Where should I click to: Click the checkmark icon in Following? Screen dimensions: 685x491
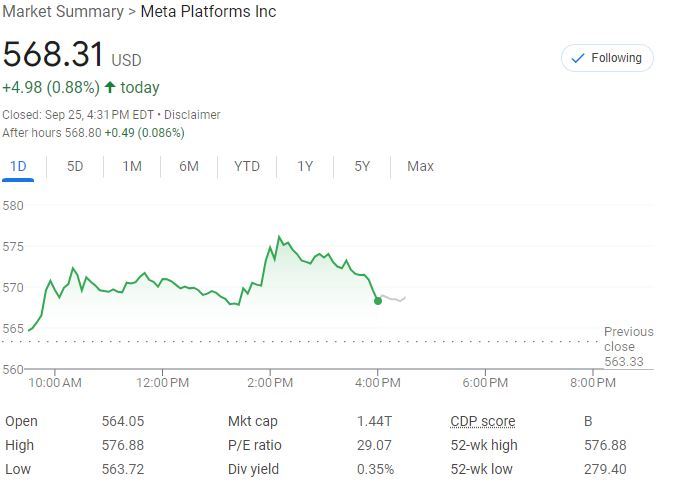coord(577,58)
